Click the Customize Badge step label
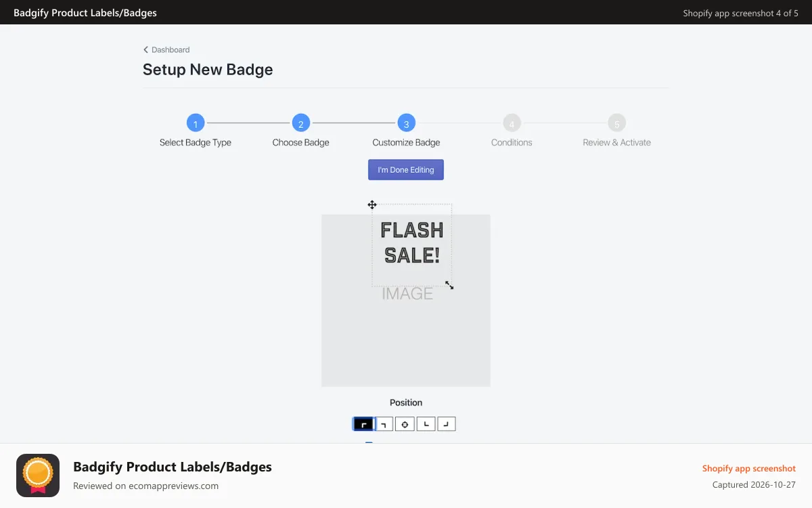Screen dimensions: 812x508 [x=406, y=142]
